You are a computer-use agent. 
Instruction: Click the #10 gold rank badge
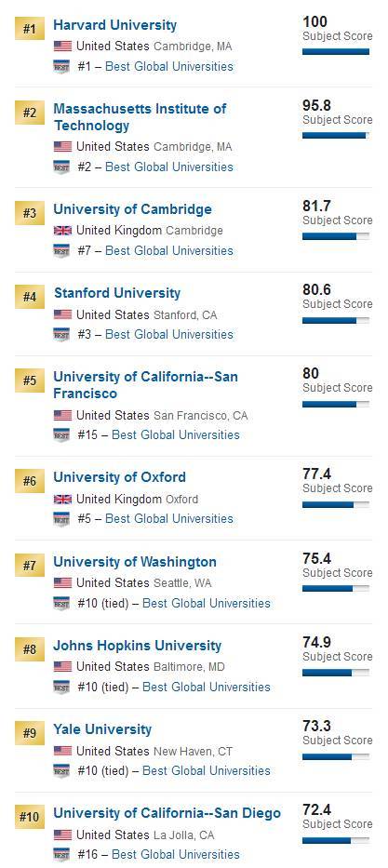click(x=30, y=817)
